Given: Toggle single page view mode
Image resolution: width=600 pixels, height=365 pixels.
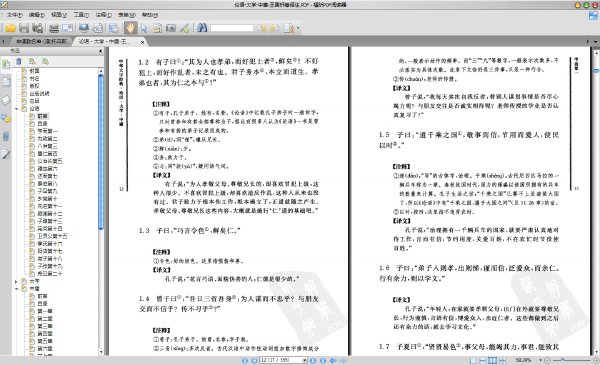Looking at the screenshot, I should [x=473, y=360].
